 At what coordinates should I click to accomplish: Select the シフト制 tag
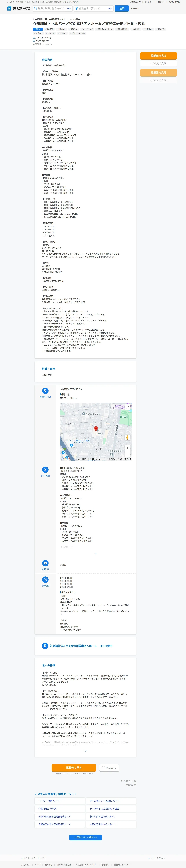point(50,33)
